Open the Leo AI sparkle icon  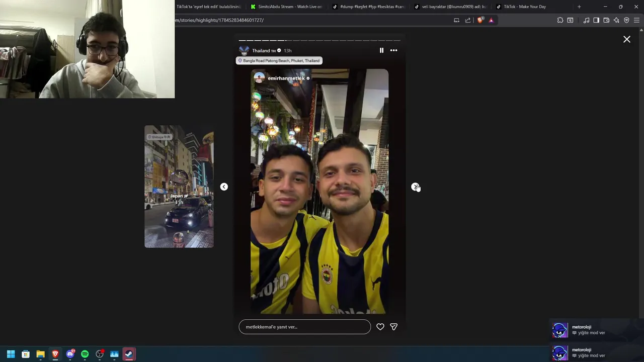616,20
